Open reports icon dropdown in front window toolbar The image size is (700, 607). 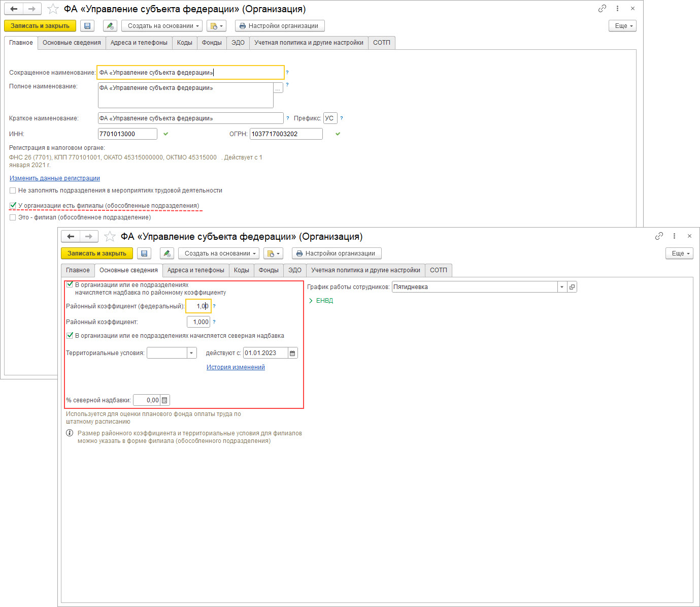click(x=273, y=253)
